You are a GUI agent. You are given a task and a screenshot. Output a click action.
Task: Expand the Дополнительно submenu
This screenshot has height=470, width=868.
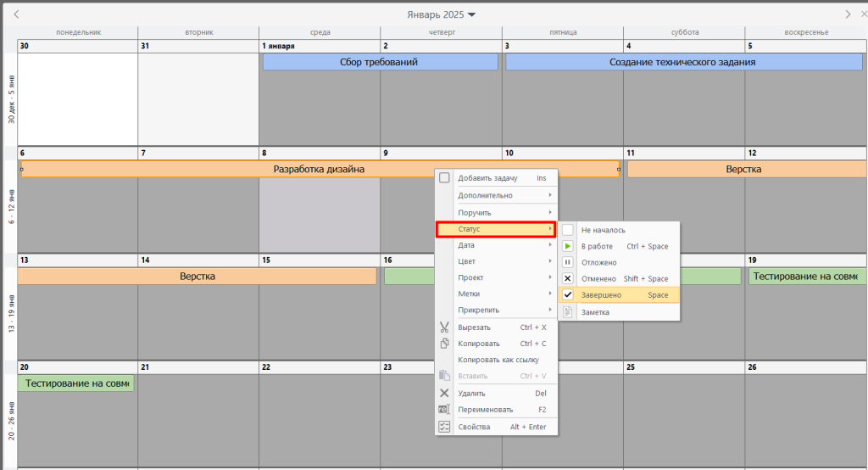497,195
